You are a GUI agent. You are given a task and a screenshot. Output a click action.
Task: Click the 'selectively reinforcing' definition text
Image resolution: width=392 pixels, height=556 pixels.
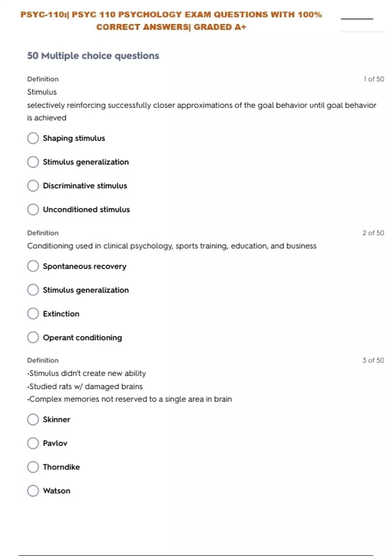[x=202, y=105]
